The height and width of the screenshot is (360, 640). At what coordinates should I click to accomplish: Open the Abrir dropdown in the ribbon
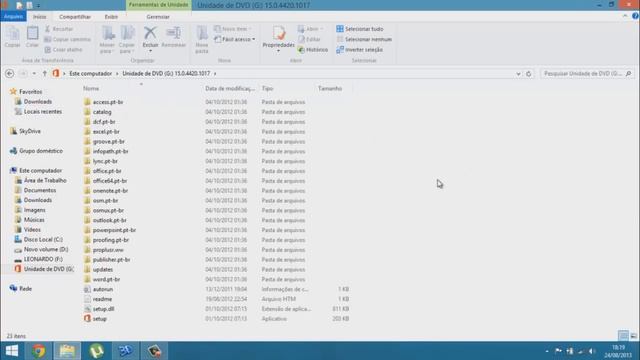(x=311, y=29)
